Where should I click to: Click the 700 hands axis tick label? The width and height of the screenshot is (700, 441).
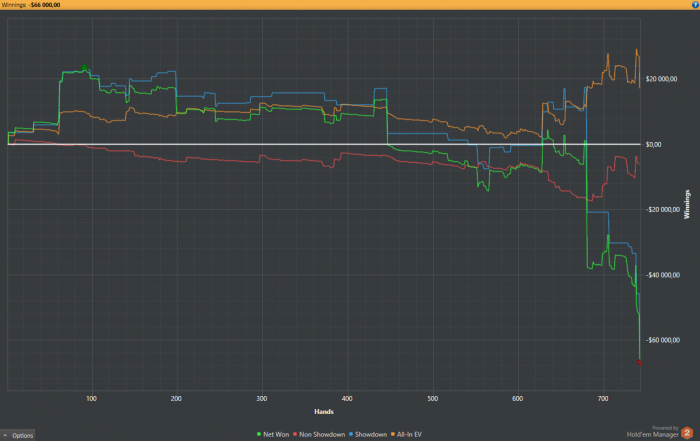click(603, 399)
